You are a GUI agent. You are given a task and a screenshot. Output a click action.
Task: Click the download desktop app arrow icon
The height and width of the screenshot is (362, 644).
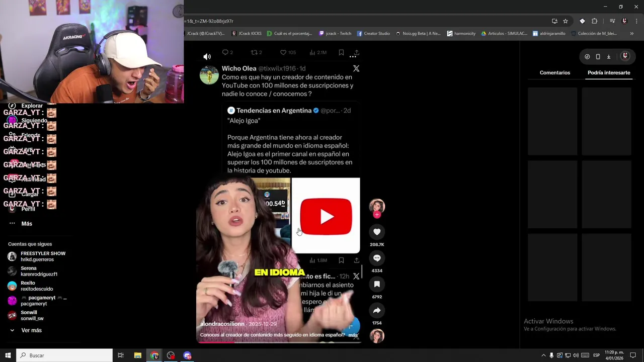pyautogui.click(x=608, y=57)
